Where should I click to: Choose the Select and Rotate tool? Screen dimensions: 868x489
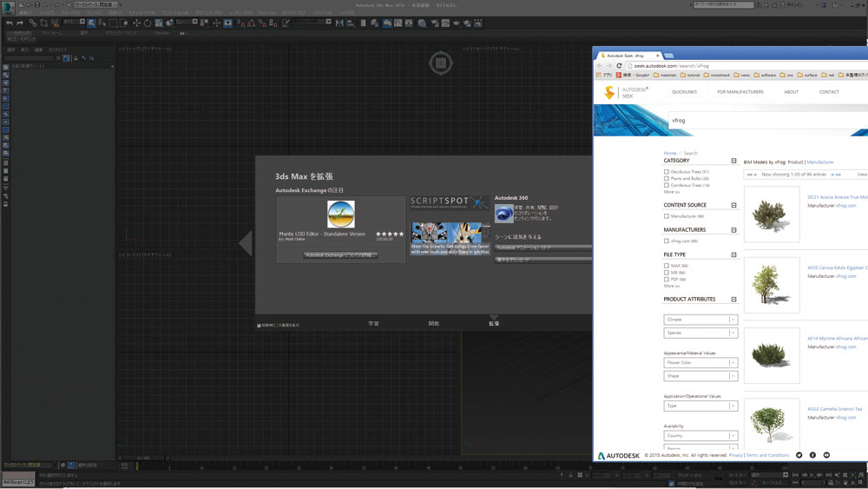[x=148, y=23]
